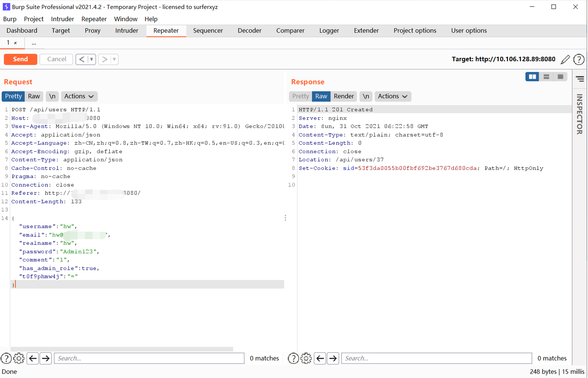
Task: Switch to the Logger tab
Action: [329, 31]
